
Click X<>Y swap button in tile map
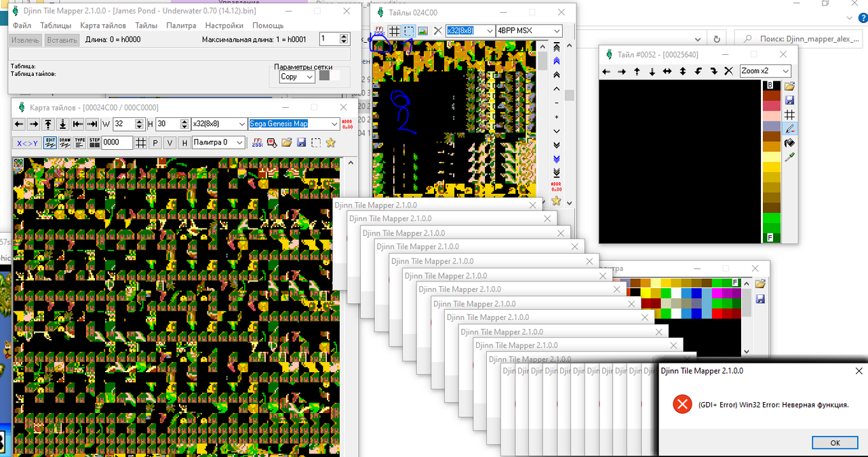tap(26, 142)
